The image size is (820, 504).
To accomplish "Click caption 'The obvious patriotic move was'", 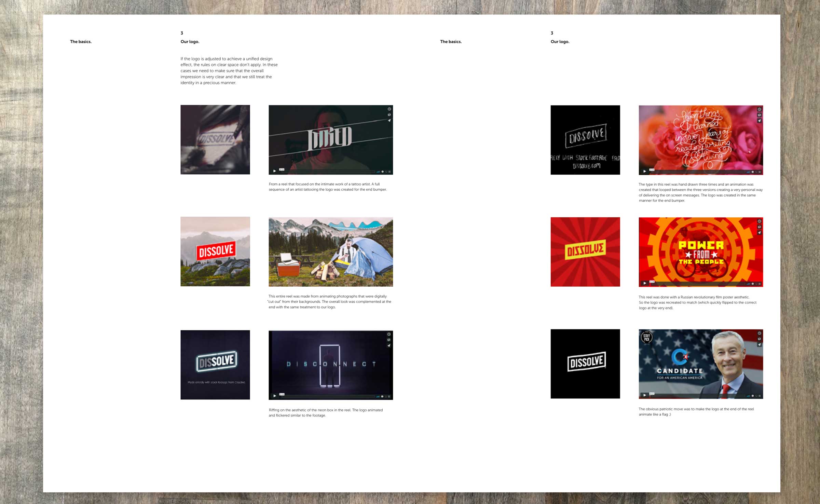I will click(x=696, y=412).
